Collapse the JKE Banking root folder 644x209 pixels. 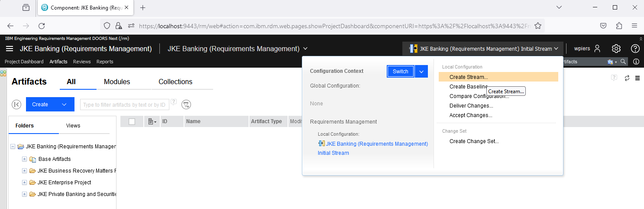pyautogui.click(x=13, y=147)
